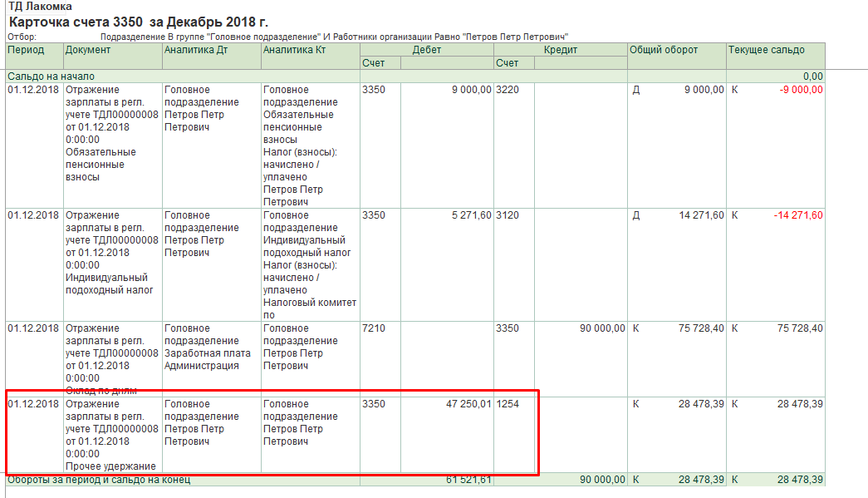Select the 'Сальдо на начало' row label

point(51,76)
